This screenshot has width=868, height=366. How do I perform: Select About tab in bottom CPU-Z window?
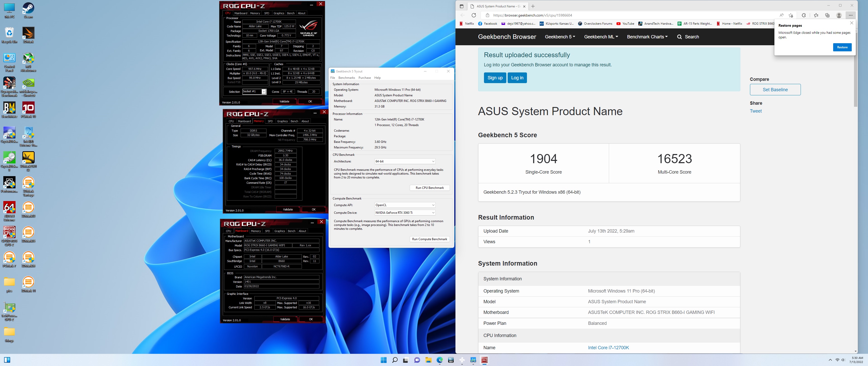coord(302,231)
